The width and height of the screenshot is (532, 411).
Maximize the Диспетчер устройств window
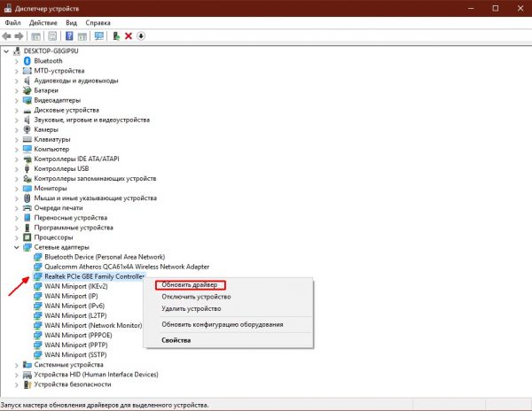(x=496, y=8)
